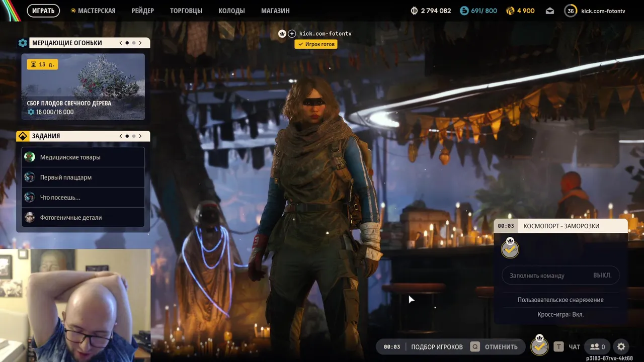Click the ready-check badge in matchmaking panel

point(510,248)
